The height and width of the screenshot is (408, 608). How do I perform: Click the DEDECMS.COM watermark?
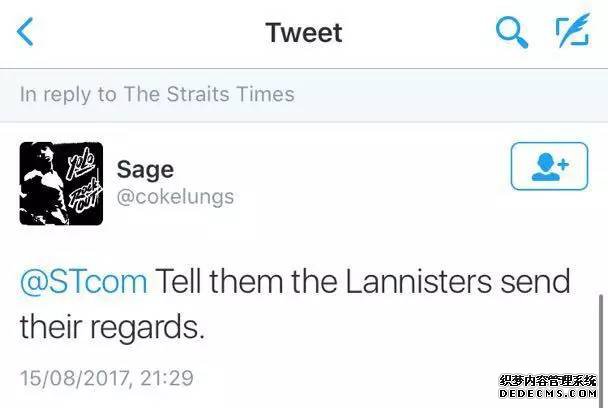tap(548, 394)
